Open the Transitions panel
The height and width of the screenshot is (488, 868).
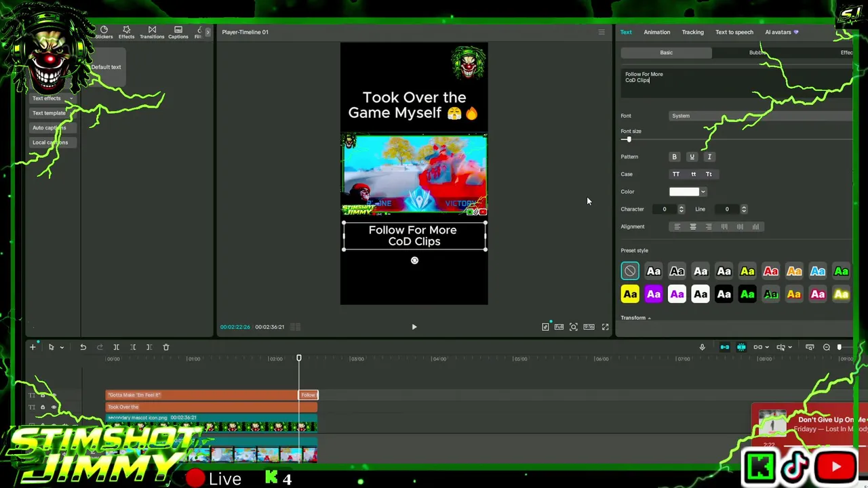tap(152, 33)
